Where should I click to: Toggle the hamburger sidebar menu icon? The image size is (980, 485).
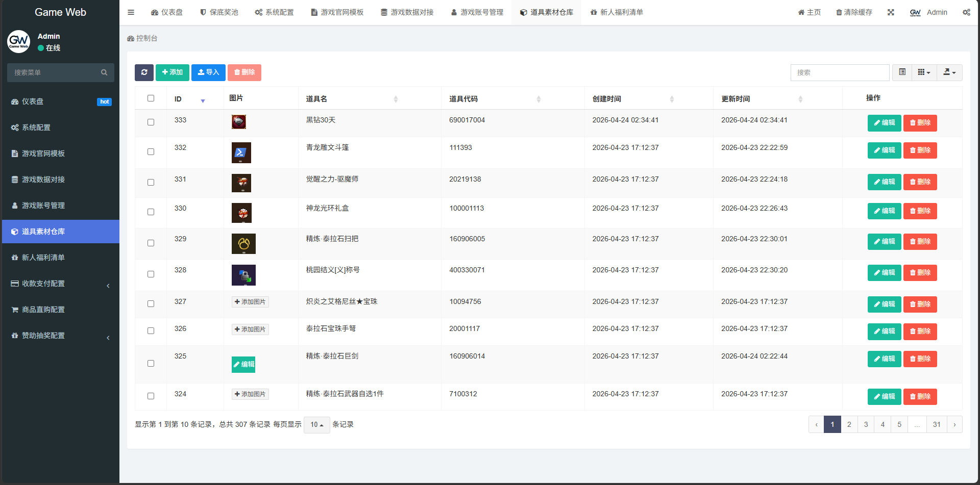coord(131,12)
